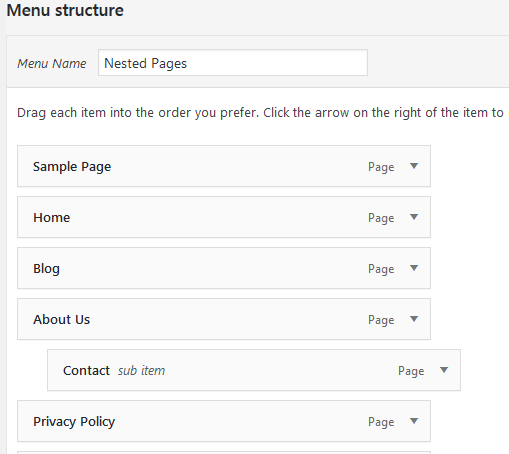Expand the About Us item arrow
509x454 pixels.
(x=414, y=319)
